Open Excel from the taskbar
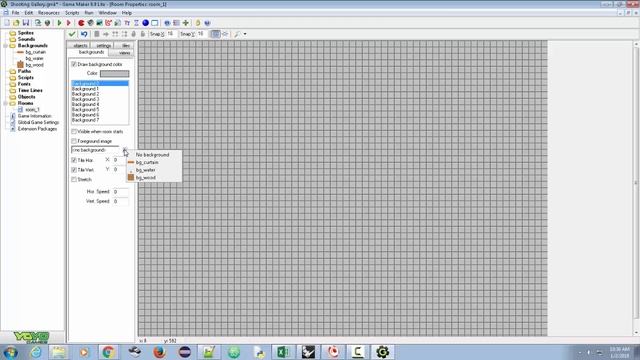Screen dimensions: 640x360 point(283,352)
